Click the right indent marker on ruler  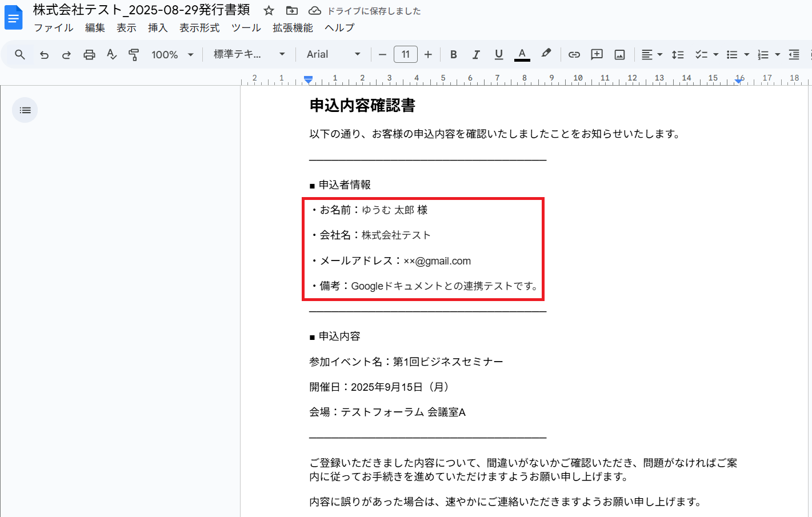739,81
